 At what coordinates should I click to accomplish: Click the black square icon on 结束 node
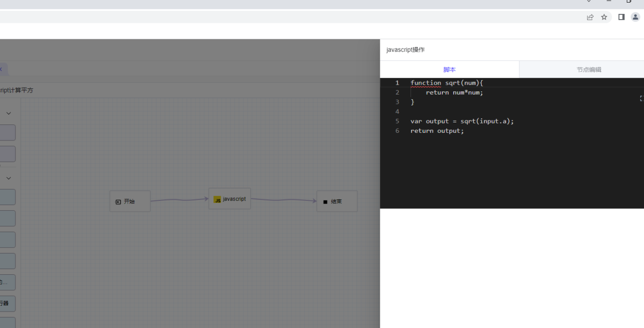(x=325, y=201)
